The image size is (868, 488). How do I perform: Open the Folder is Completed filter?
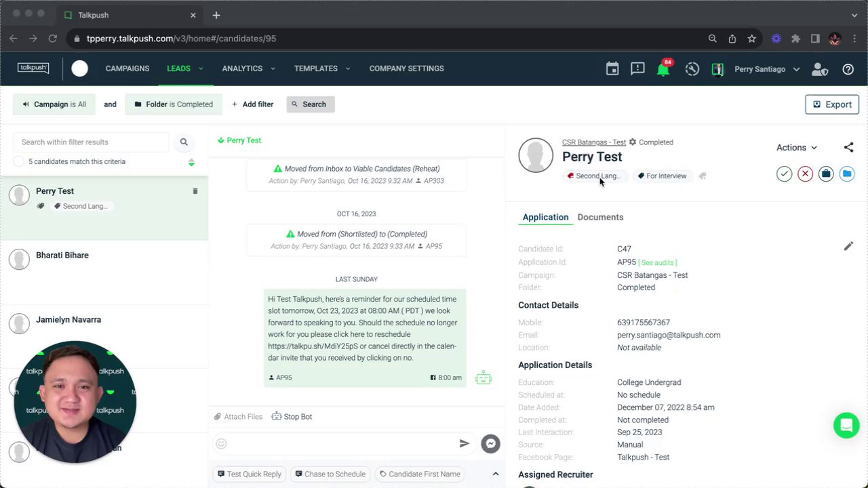click(174, 104)
